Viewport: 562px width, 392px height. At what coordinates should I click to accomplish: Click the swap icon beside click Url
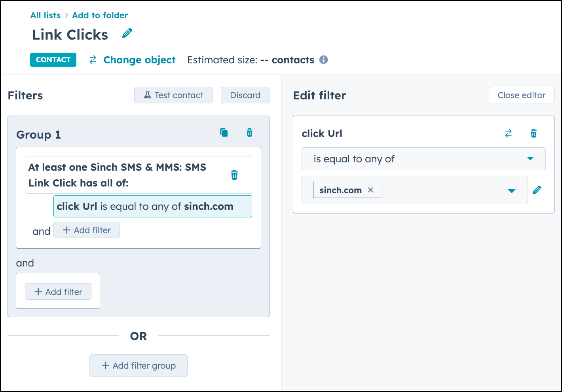[x=508, y=133]
